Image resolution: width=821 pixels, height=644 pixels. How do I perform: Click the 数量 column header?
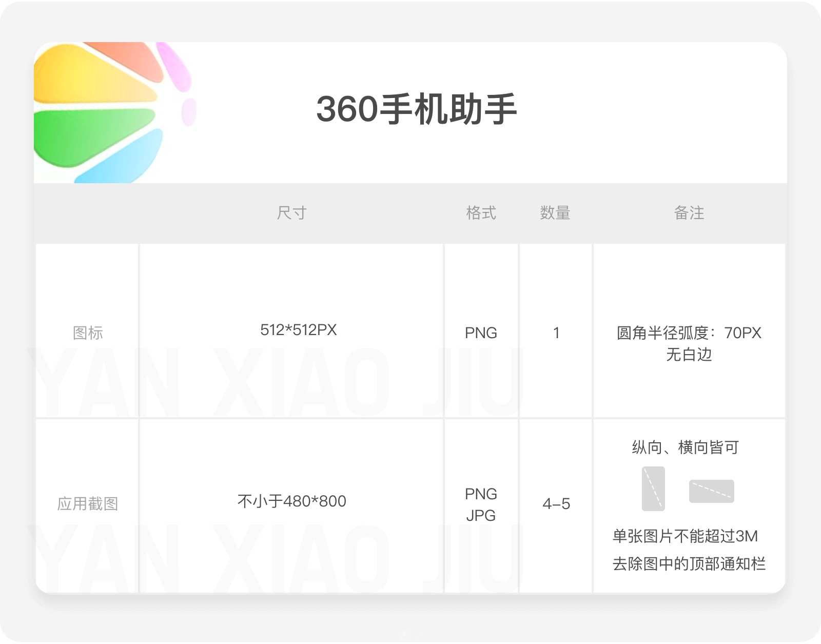coord(555,213)
